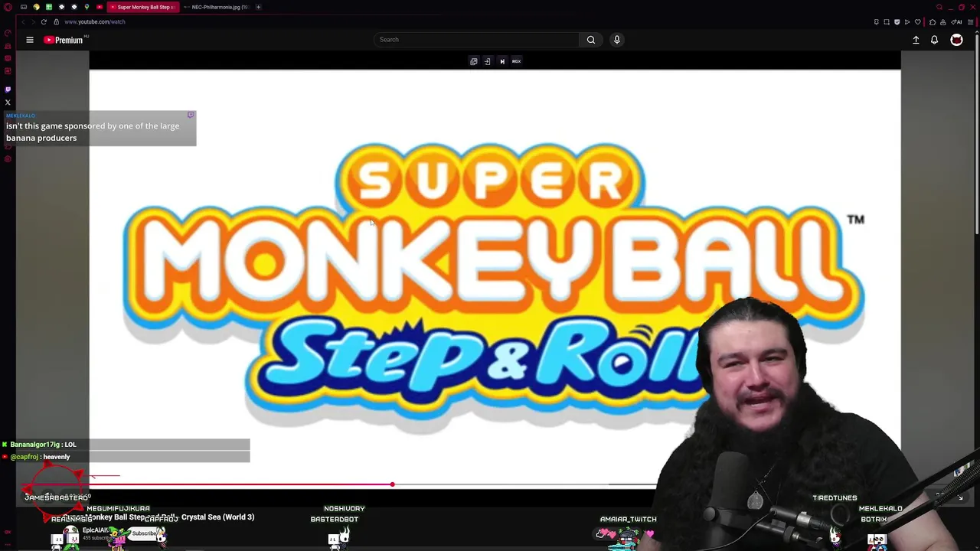
Task: Switch to the Super Monkey Ball Step tab
Action: (x=143, y=7)
